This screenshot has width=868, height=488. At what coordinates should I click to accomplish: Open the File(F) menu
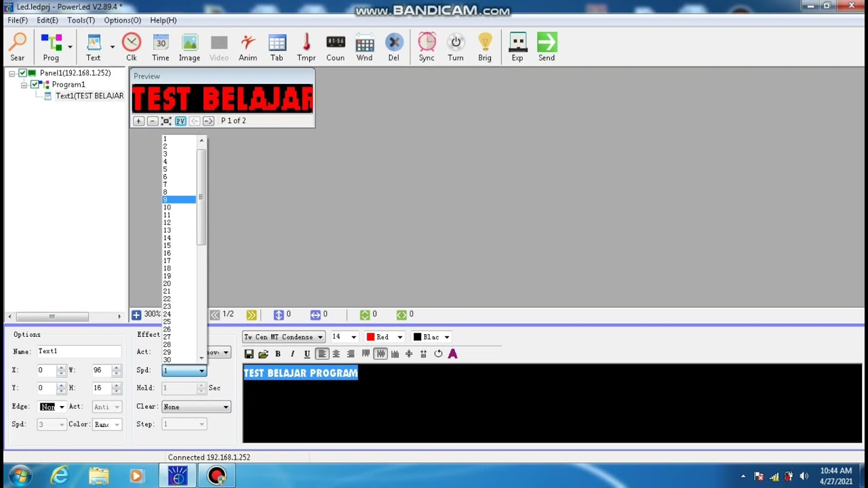(18, 20)
